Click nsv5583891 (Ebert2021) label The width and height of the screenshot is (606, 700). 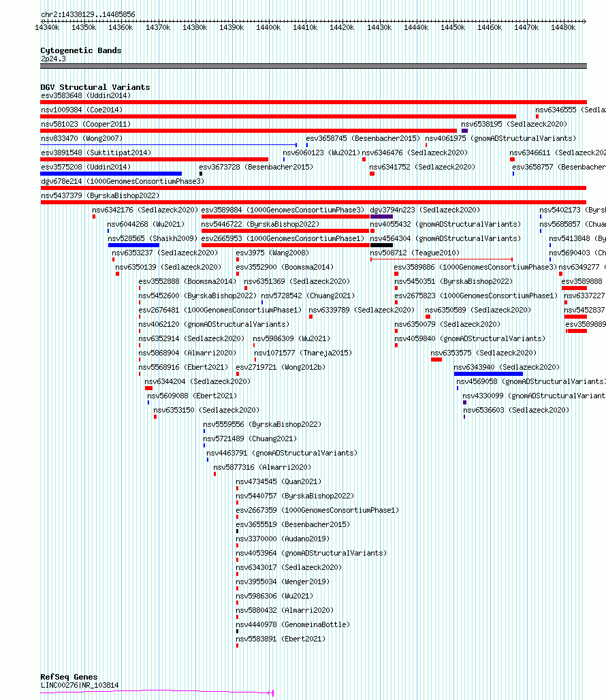(281, 639)
